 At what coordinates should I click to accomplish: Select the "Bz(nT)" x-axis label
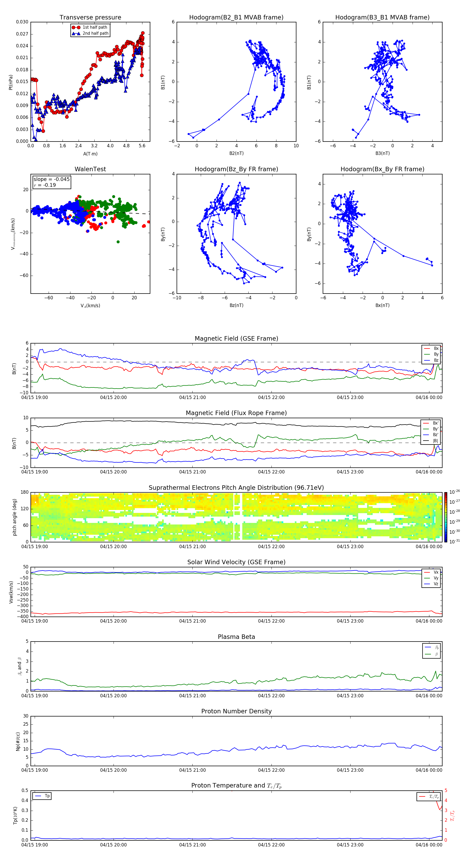pyautogui.click(x=236, y=305)
